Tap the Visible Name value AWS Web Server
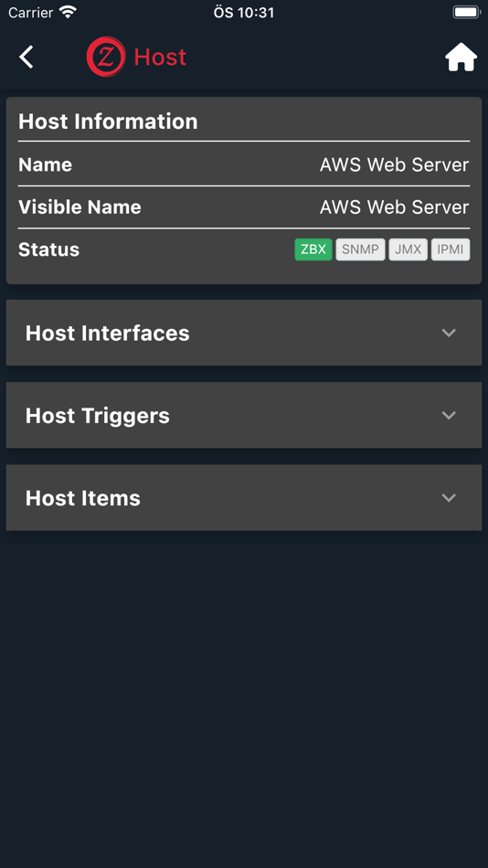 395,207
